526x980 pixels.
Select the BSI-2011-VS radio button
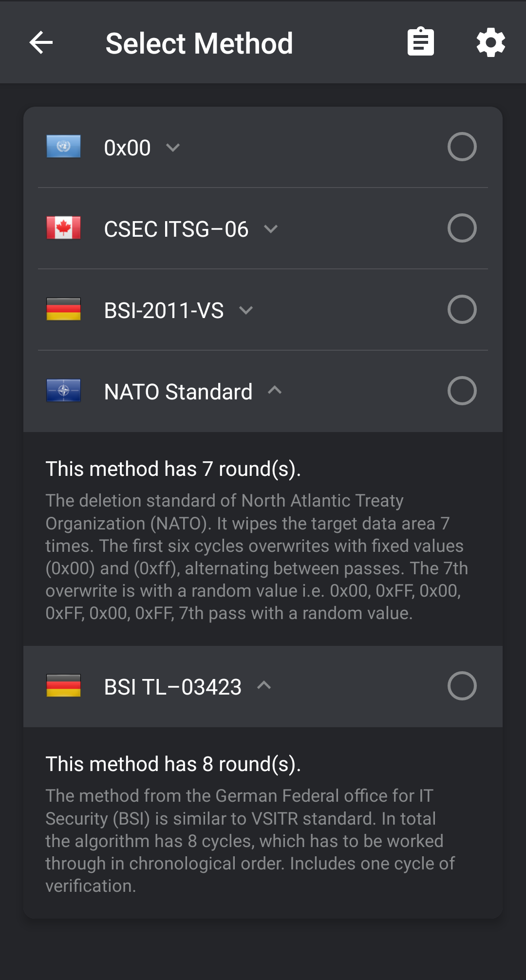click(x=462, y=309)
